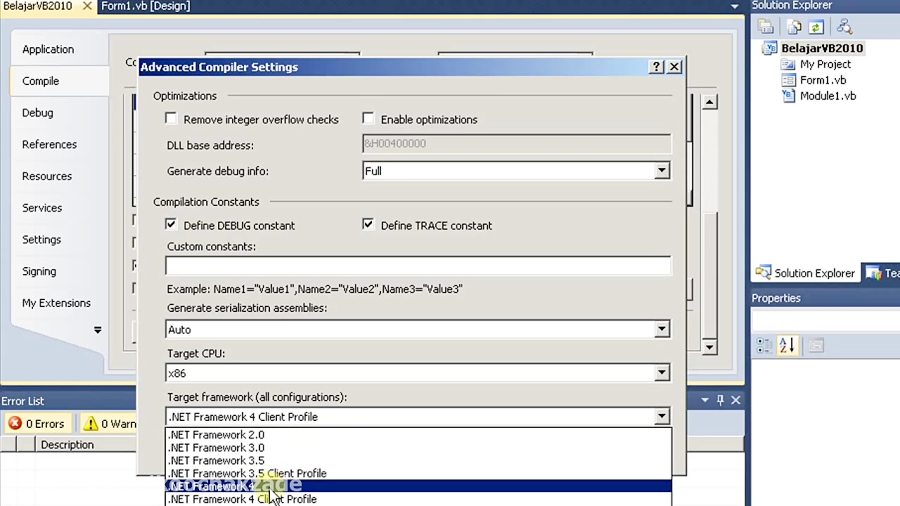Click the yellow warning icon in Error List
The image size is (900, 506).
click(x=91, y=423)
